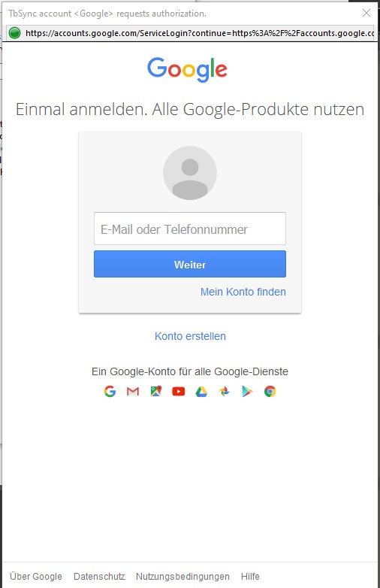Open the Hilfe footer link
380x588 pixels.
[x=250, y=576]
